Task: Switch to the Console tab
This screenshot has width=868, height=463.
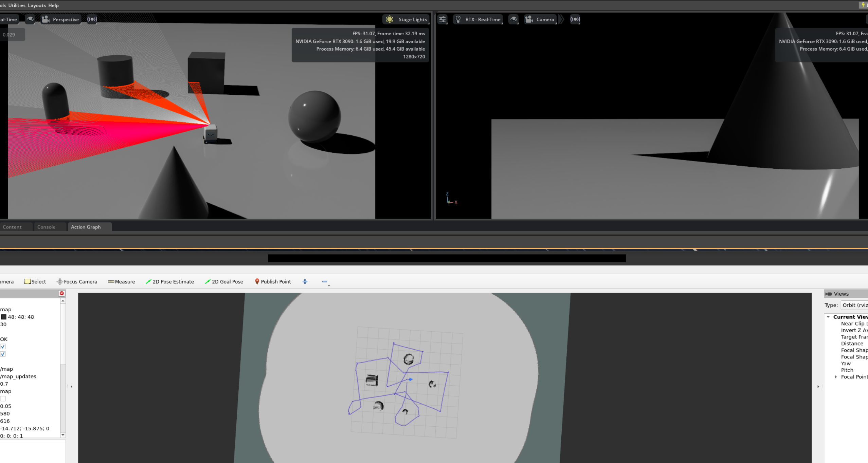Action: click(x=46, y=227)
